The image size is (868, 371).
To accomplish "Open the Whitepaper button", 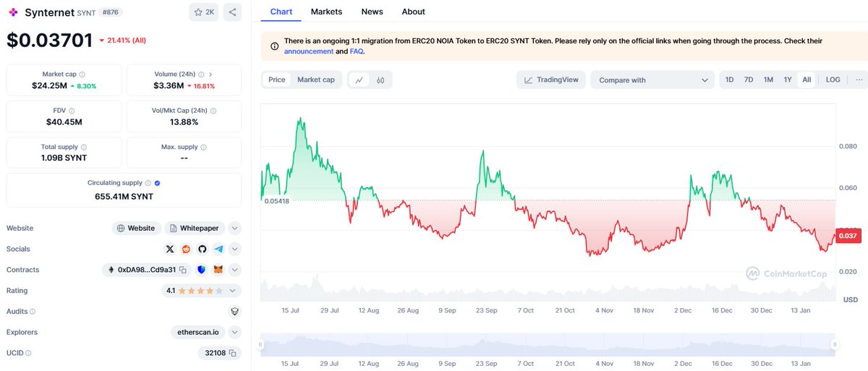I will click(195, 228).
